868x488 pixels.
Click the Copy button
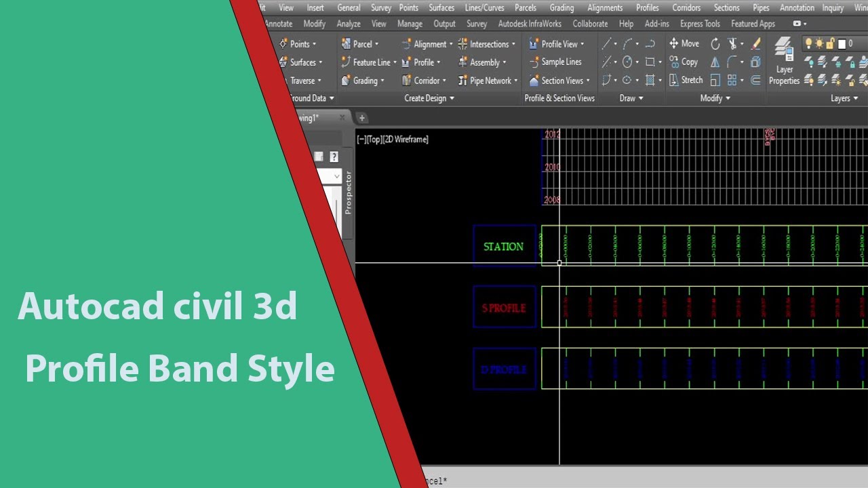click(683, 62)
